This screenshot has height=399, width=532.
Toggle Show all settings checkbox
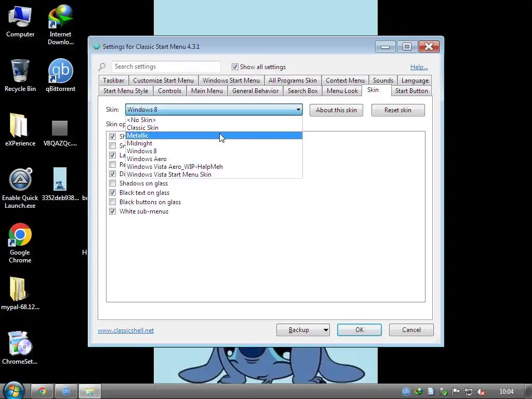tap(235, 67)
